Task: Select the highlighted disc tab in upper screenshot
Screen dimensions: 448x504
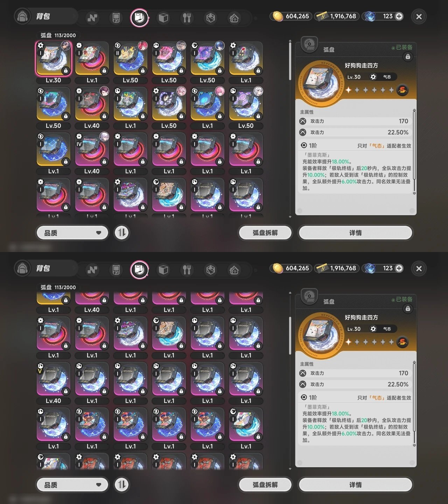Action: pos(139,17)
